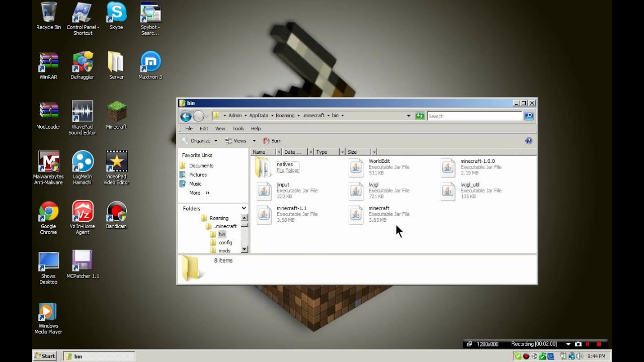Expand the Type column filter arrow
The image size is (644, 362).
coord(342,152)
